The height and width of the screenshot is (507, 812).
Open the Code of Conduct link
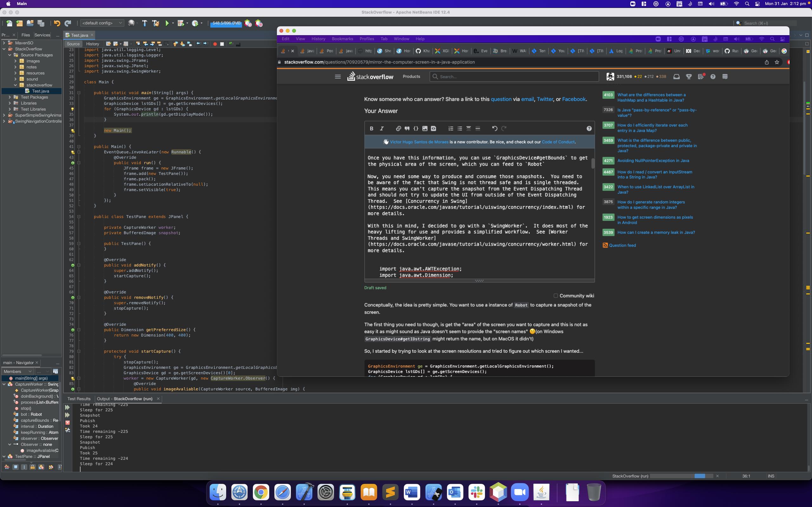558,142
